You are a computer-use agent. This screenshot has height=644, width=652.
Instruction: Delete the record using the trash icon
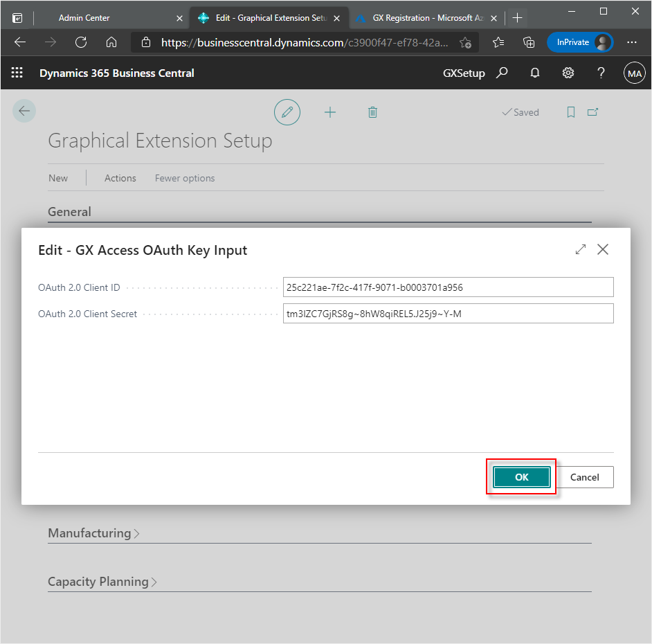click(x=372, y=112)
